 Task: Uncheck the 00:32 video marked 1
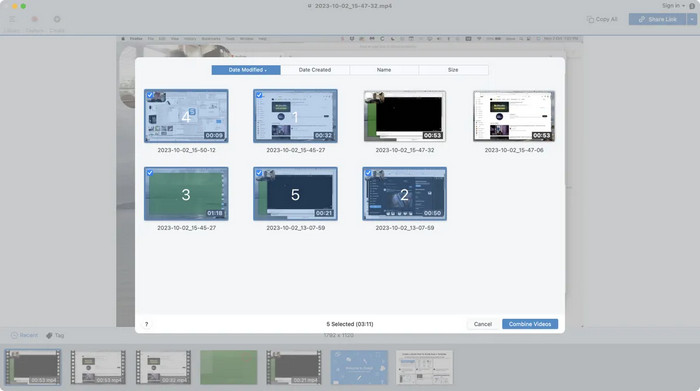pos(259,95)
